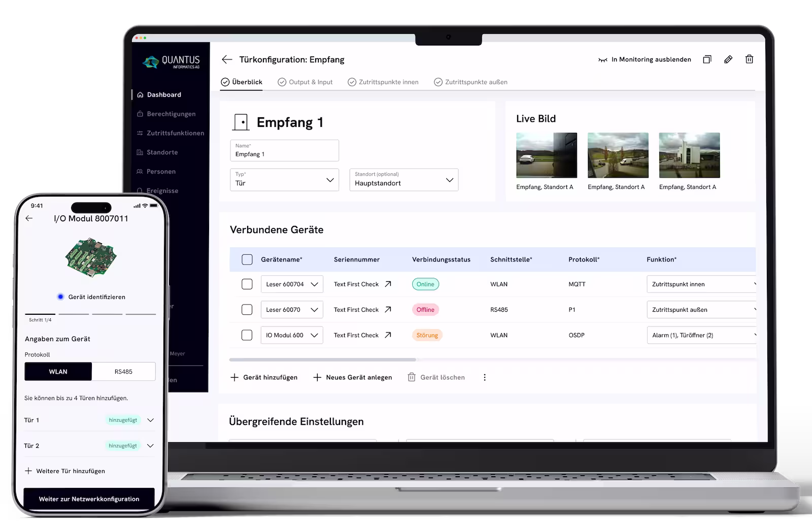The height and width of the screenshot is (528, 812).
Task: Click the Dashboard home icon in sidebar
Action: pos(140,95)
